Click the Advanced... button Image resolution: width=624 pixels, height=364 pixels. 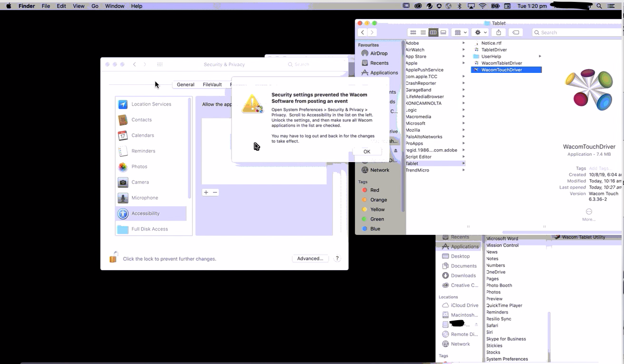pos(310,258)
